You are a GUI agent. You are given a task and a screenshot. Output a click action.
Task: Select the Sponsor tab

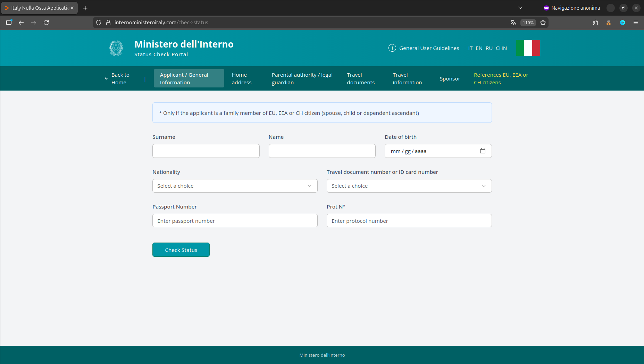tap(450, 79)
